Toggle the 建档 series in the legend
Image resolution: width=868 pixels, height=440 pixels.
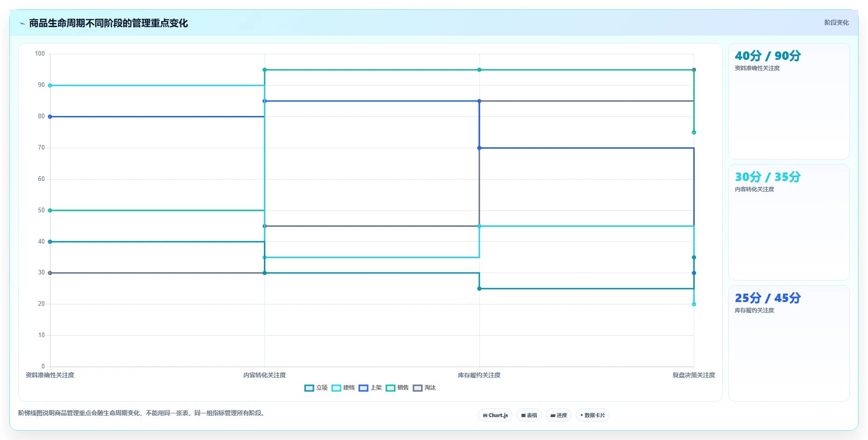(x=343, y=388)
